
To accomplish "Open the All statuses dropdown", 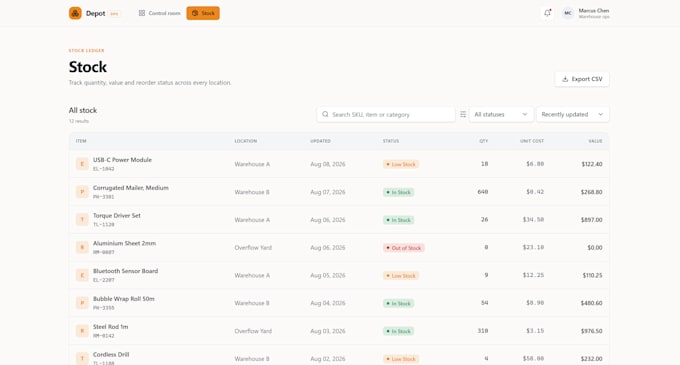I will coord(501,114).
